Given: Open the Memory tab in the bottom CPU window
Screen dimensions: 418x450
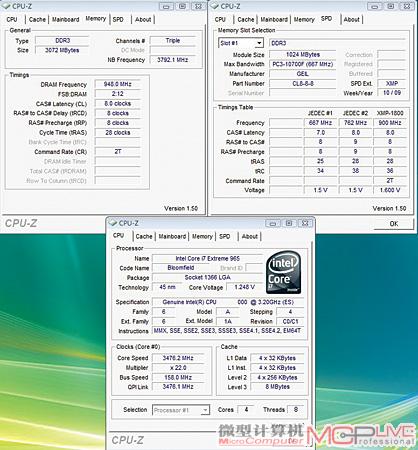Looking at the screenshot, I should pyautogui.click(x=202, y=236).
